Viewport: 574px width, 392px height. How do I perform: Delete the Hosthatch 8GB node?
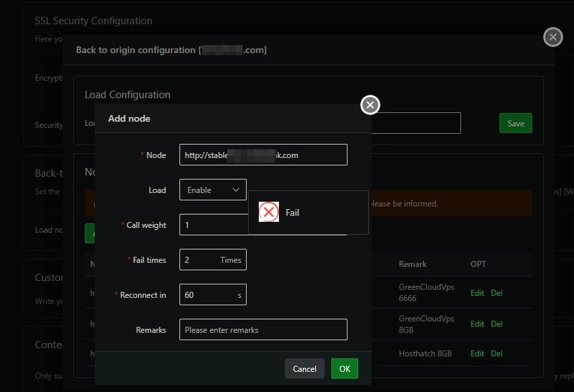point(497,353)
